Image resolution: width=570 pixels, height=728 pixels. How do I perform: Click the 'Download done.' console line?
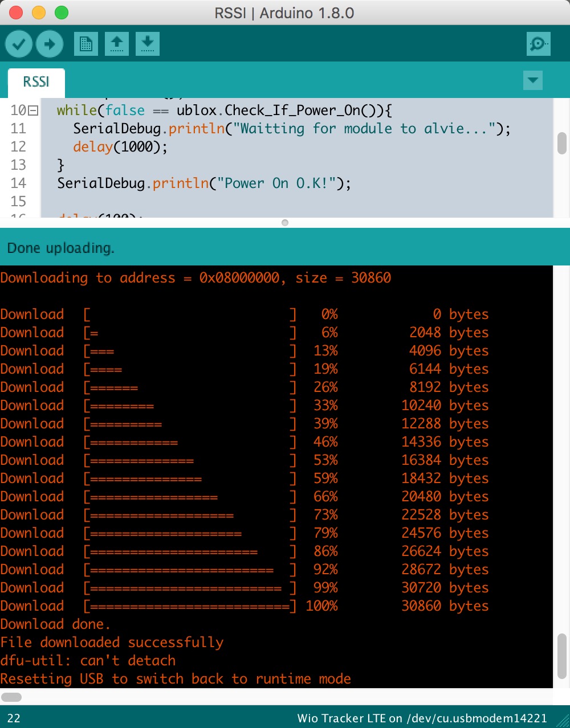coord(55,624)
